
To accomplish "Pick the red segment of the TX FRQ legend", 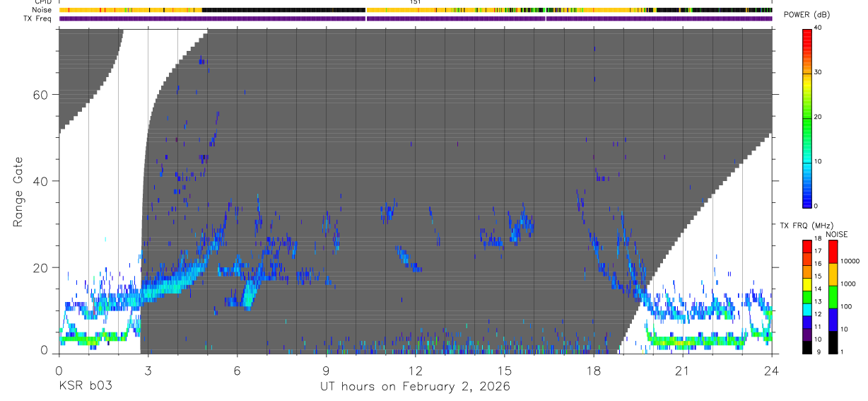I will 807,246.
